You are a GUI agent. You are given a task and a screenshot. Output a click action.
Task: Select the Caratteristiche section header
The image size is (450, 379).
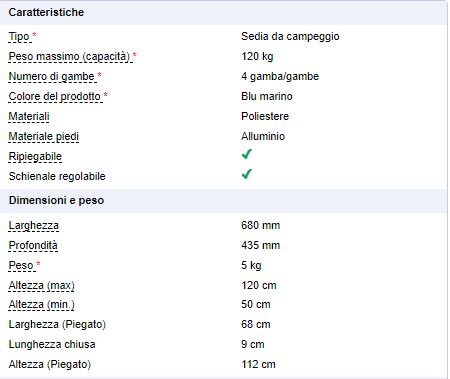[x=223, y=12]
